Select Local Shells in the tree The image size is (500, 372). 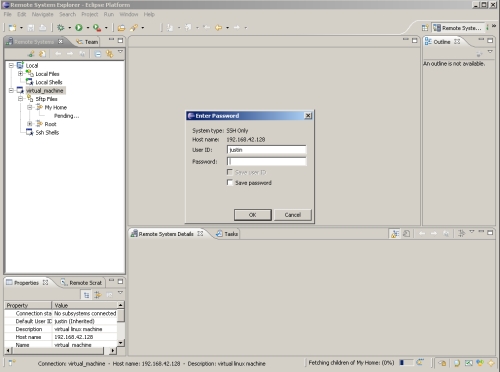[49, 82]
